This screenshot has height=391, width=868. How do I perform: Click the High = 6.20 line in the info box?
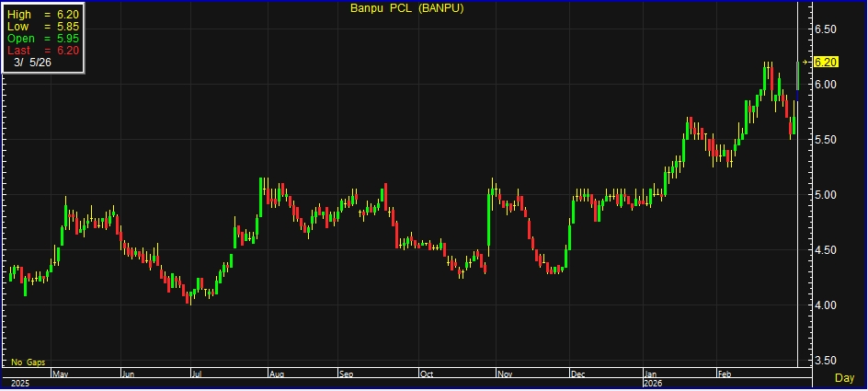click(x=42, y=16)
